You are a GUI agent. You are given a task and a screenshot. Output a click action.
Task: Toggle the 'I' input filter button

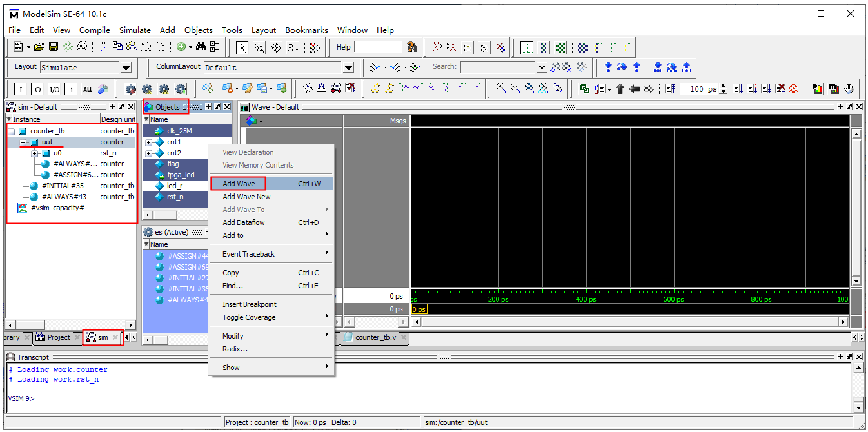pyautogui.click(x=21, y=90)
